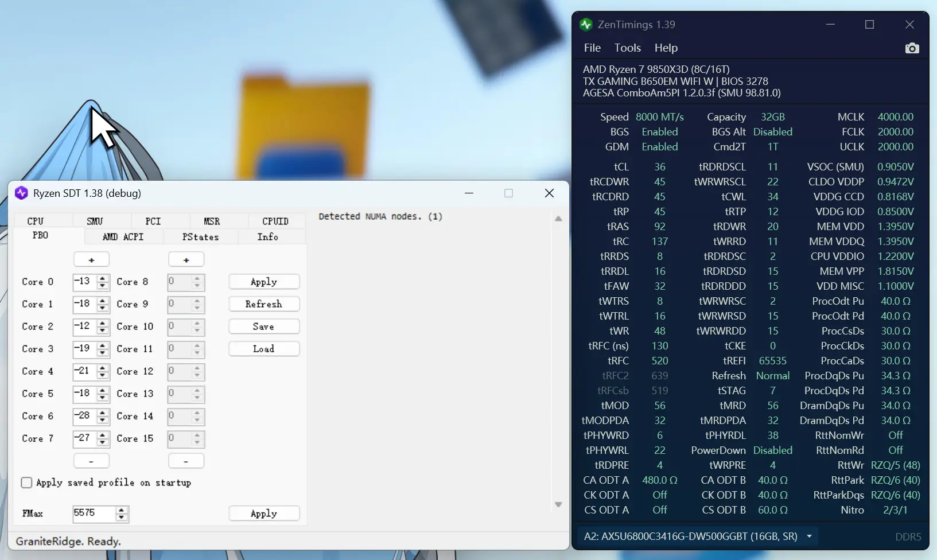937x560 pixels.
Task: Click the tCL value 36
Action: tap(660, 167)
